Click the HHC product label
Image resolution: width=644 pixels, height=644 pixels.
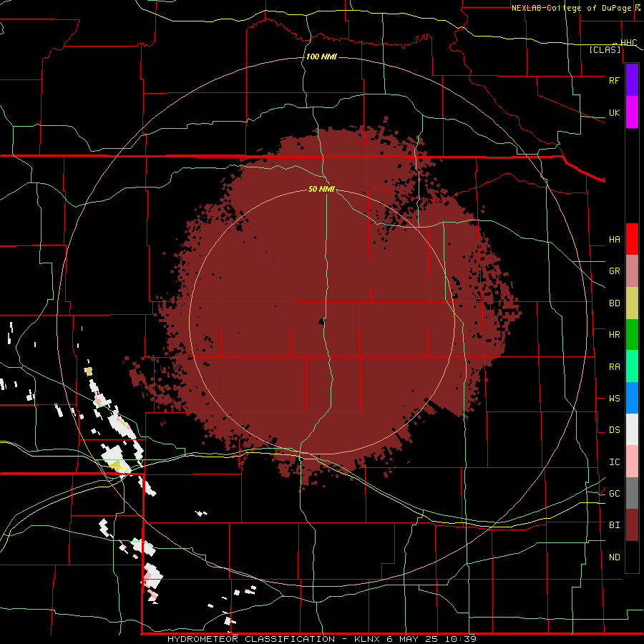tap(628, 42)
